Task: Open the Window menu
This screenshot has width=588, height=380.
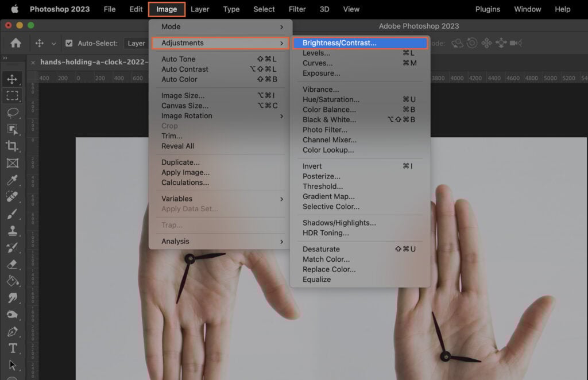Action: (x=527, y=9)
